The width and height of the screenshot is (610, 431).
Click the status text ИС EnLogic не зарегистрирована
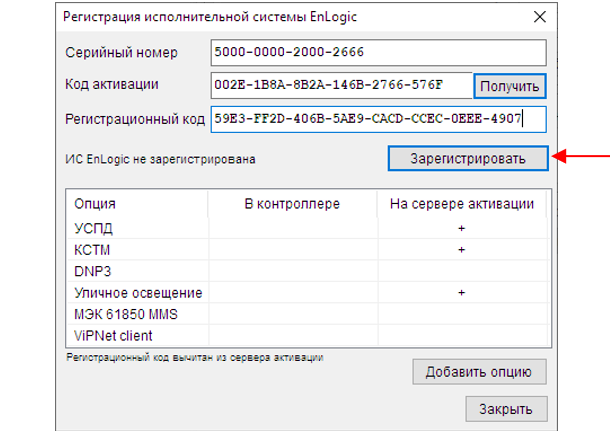[160, 159]
